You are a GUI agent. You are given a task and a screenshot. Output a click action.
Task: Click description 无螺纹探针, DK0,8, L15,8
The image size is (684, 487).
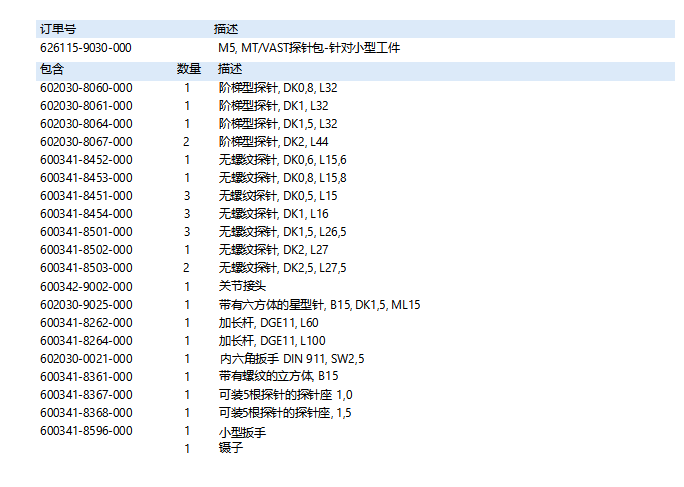point(282,178)
